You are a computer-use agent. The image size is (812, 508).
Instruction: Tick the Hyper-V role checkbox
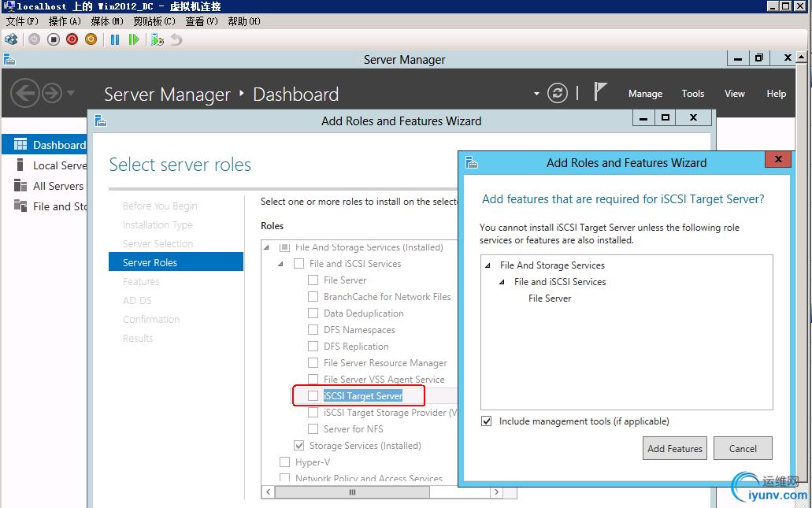click(x=284, y=462)
